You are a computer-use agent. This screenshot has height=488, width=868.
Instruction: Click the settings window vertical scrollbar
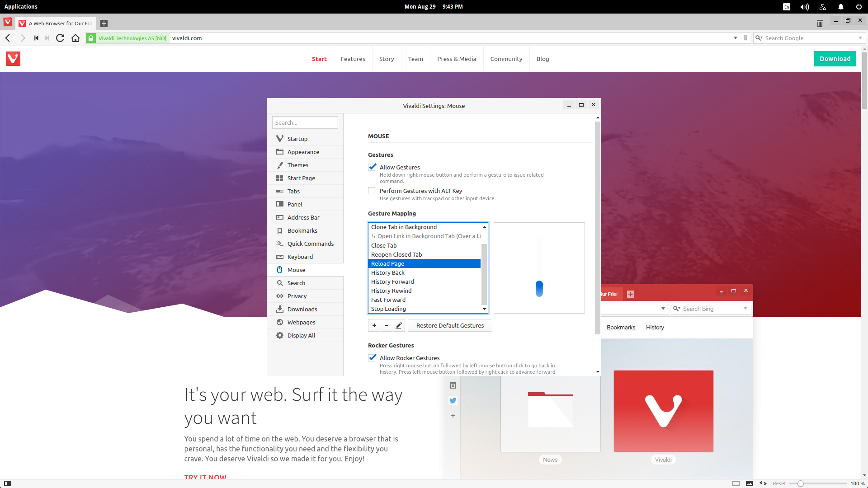[598, 227]
